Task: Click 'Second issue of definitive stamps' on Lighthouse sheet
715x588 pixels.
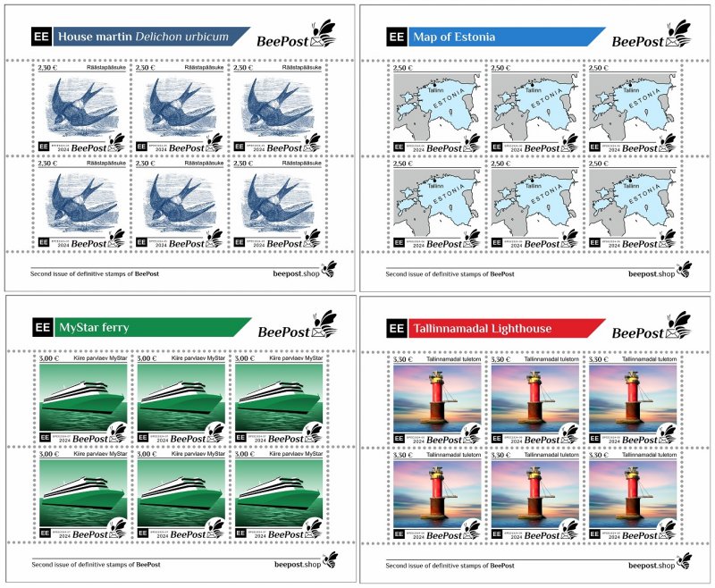Action: click(x=450, y=566)
